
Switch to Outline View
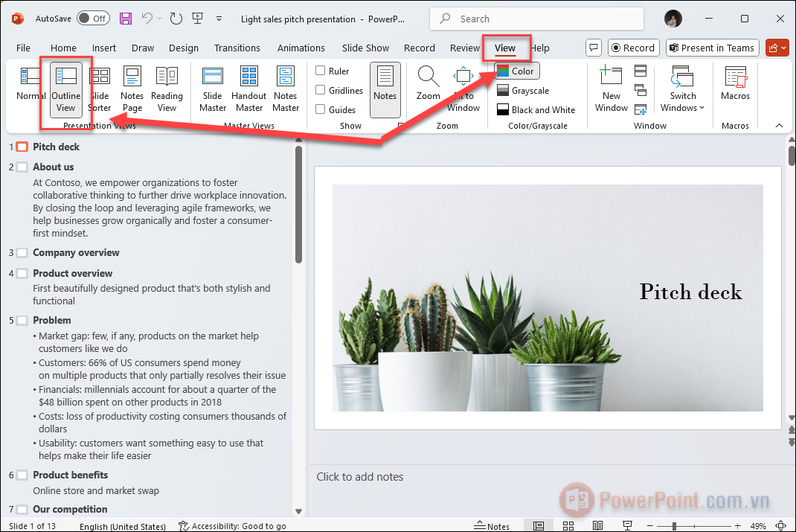(x=66, y=89)
